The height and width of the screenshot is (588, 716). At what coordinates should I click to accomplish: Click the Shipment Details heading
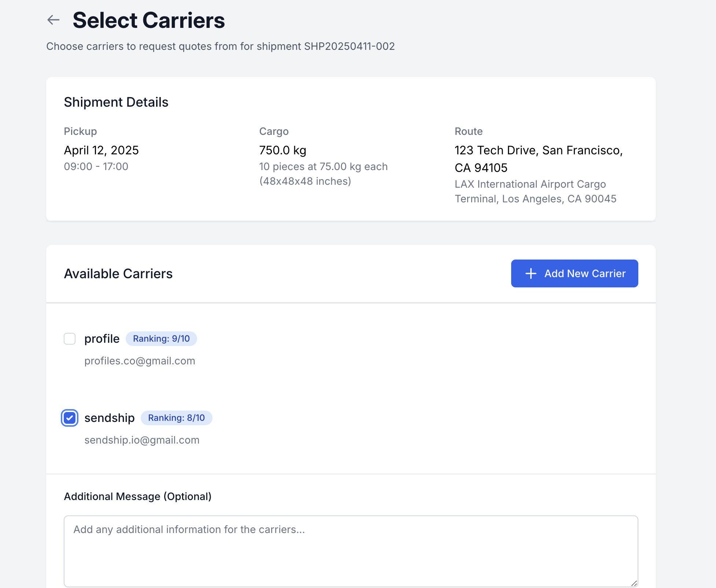[x=116, y=102]
